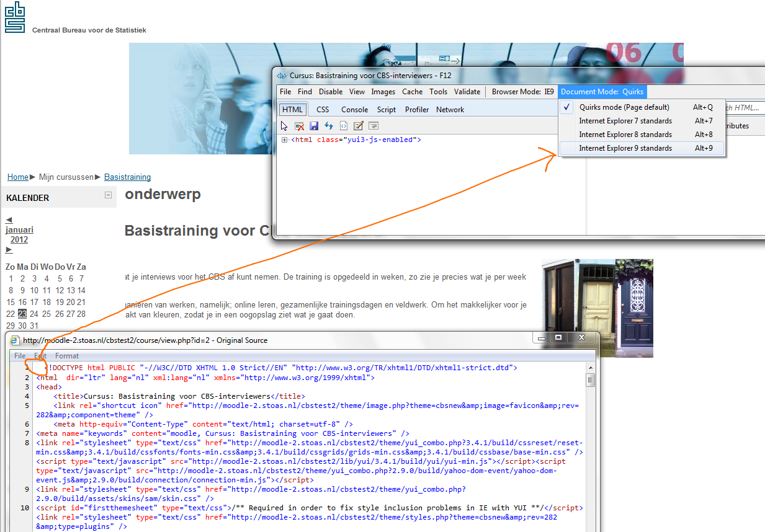Open the Images menu

tap(383, 92)
